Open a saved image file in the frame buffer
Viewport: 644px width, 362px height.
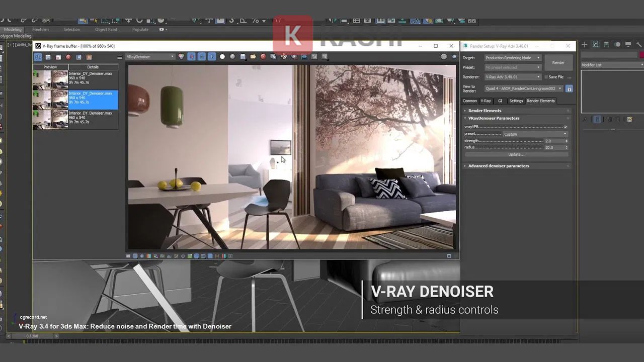tap(253, 56)
